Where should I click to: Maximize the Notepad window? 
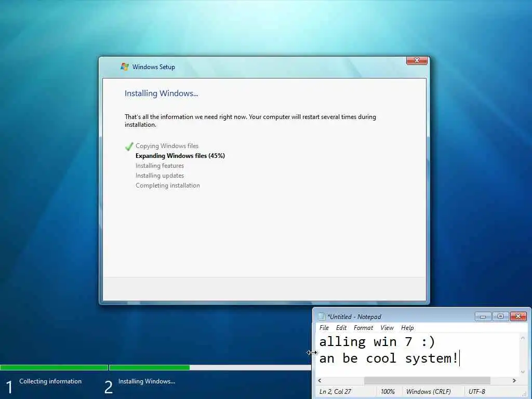pos(500,316)
